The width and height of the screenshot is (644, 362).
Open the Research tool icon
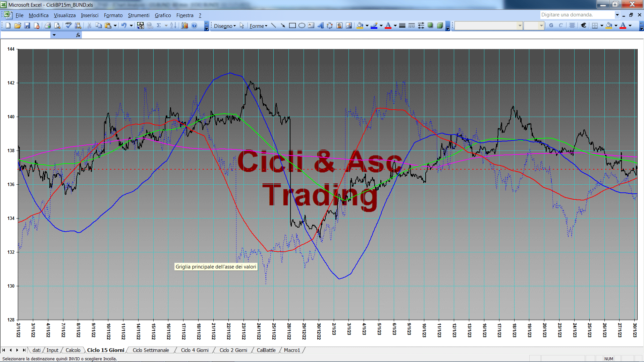click(78, 25)
